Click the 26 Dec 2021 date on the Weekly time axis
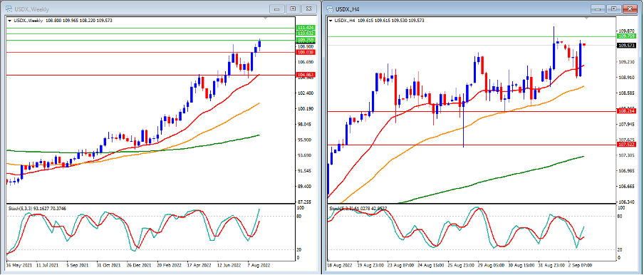Viewport: 644px width, 275px height. pyautogui.click(x=139, y=266)
